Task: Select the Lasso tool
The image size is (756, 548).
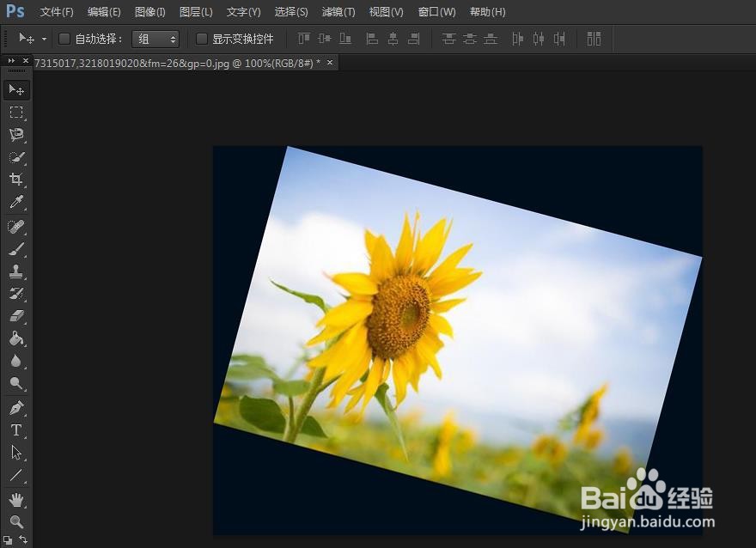Action: (16, 135)
